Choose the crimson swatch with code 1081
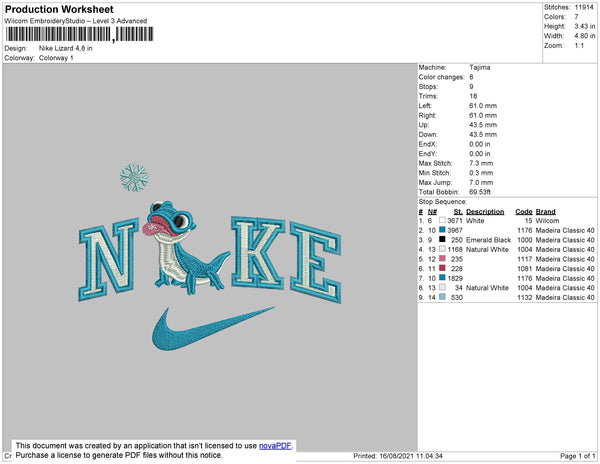 coord(442,268)
